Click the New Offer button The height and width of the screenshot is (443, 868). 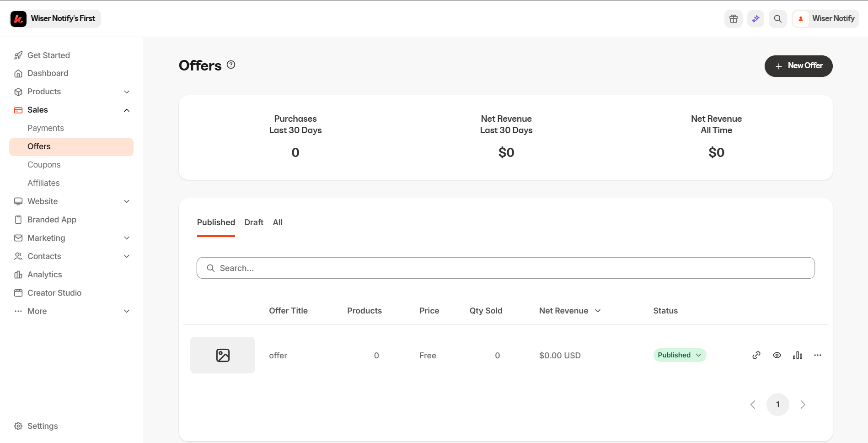click(798, 66)
